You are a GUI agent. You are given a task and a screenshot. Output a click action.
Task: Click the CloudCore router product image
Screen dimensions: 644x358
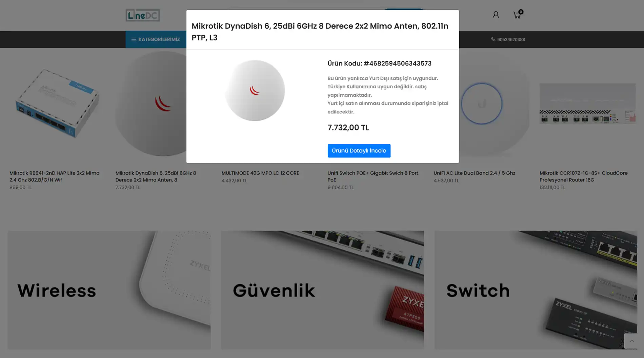(x=587, y=103)
